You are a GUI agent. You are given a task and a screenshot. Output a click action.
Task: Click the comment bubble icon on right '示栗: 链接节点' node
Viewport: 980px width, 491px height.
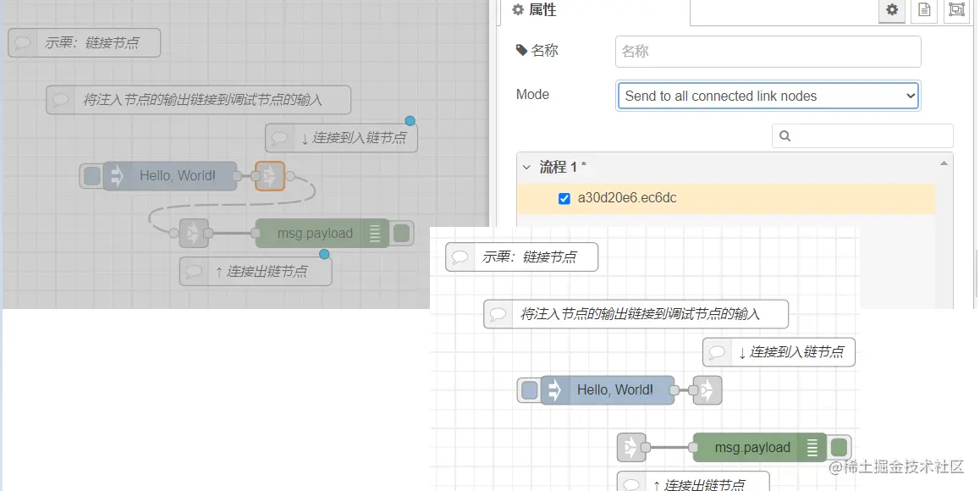point(460,257)
